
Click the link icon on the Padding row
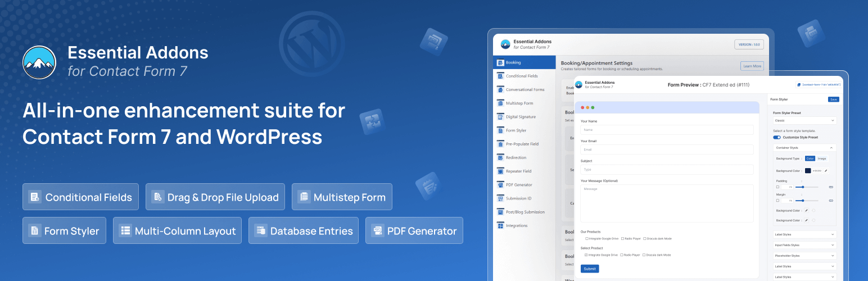831,187
